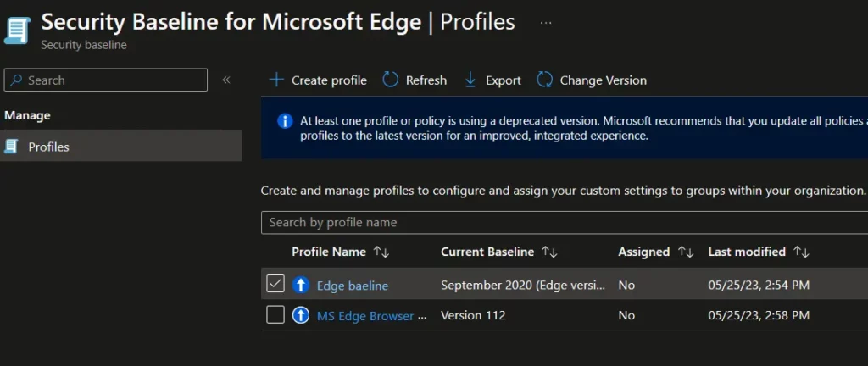Click the deprecated version banner message
Image resolution: width=868 pixels, height=366 pixels.
[584, 128]
